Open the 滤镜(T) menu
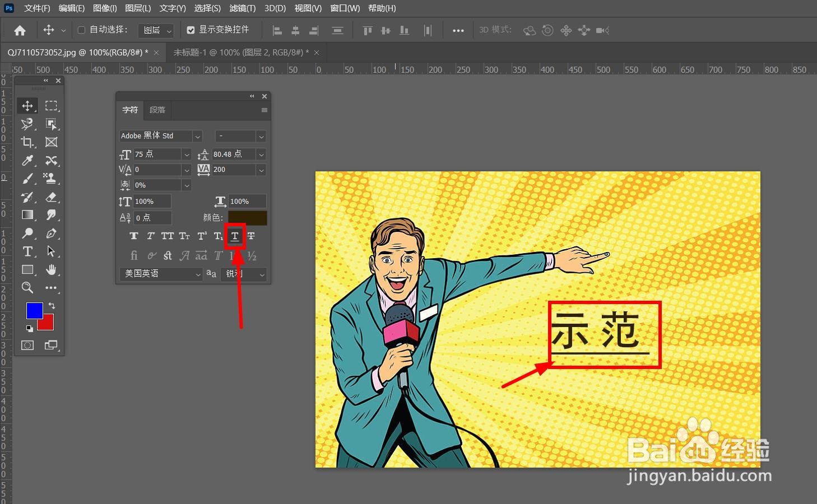This screenshot has width=817, height=504. pyautogui.click(x=242, y=8)
